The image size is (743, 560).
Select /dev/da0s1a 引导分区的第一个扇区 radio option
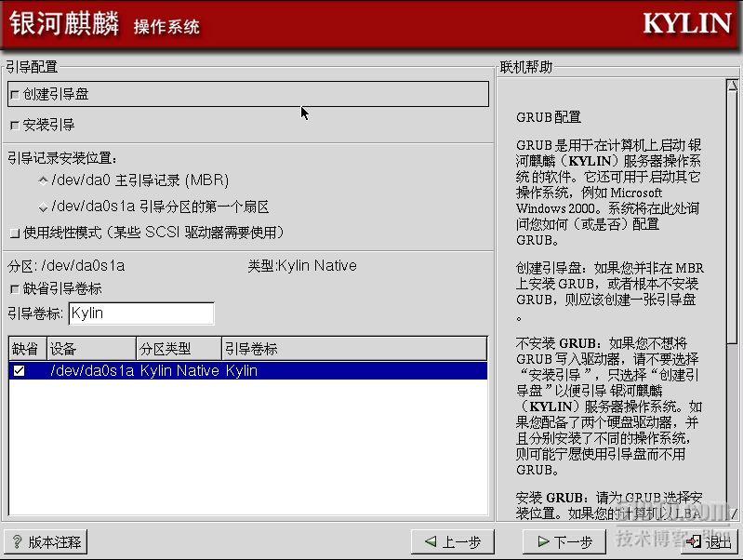click(x=43, y=207)
